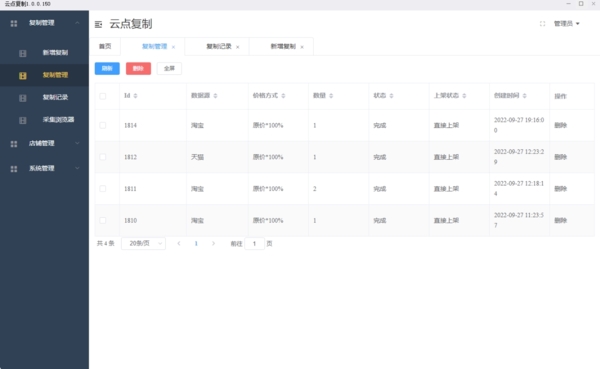Expand the 系统管理 sidebar group
This screenshot has width=600, height=369.
pyautogui.click(x=77, y=168)
